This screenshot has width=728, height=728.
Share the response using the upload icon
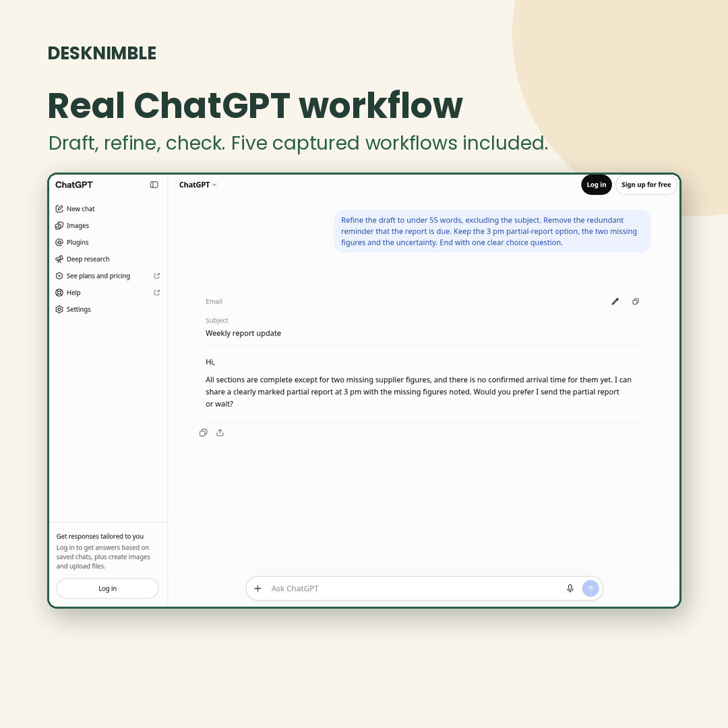[x=220, y=433]
